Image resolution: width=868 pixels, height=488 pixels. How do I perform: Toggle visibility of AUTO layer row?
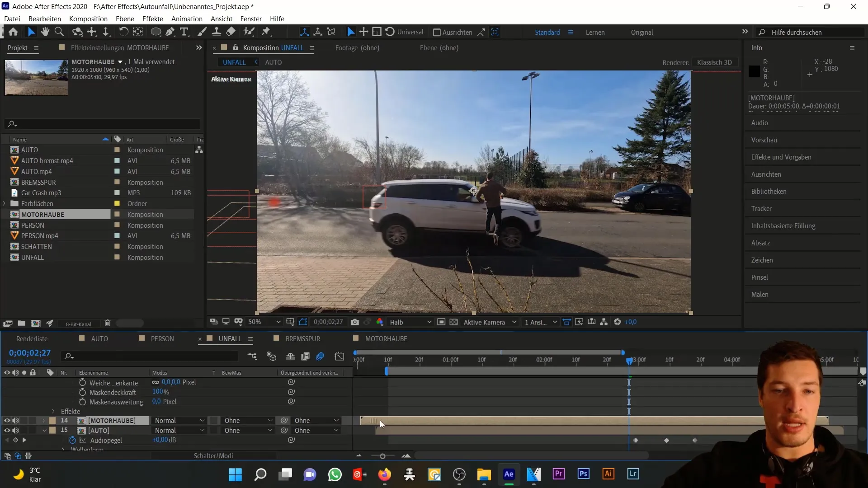[7, 430]
